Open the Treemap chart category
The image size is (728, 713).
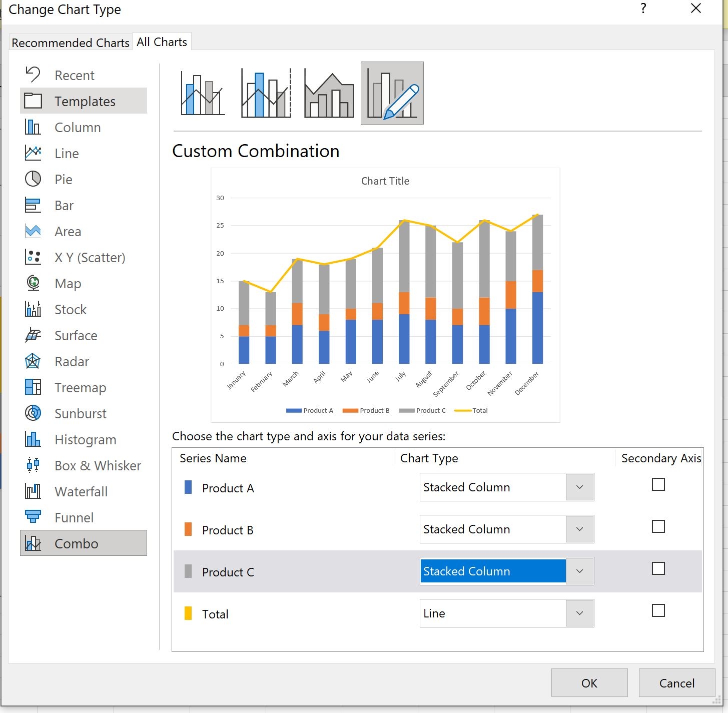80,387
